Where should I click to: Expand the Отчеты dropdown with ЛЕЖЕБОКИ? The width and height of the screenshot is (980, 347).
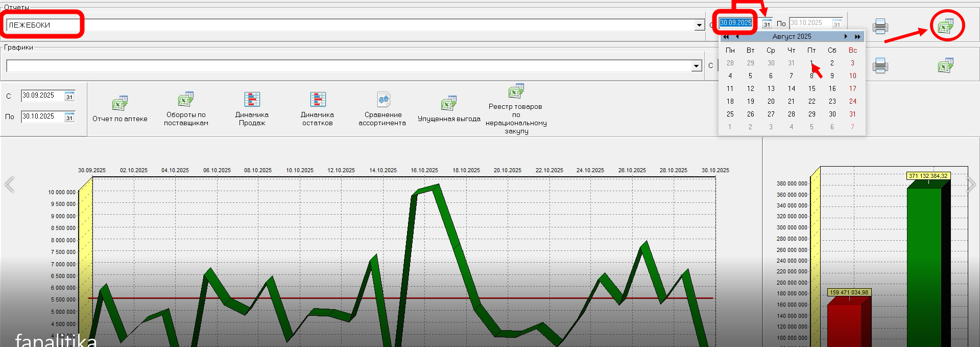[x=700, y=25]
